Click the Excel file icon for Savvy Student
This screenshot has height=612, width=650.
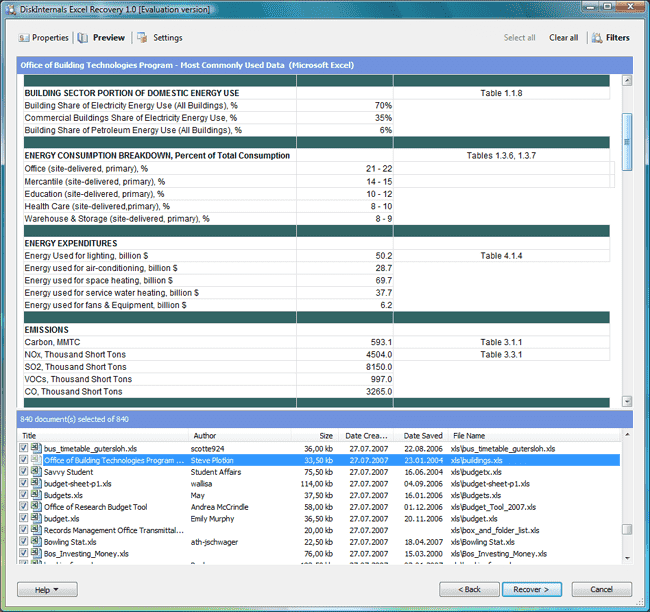[36, 472]
